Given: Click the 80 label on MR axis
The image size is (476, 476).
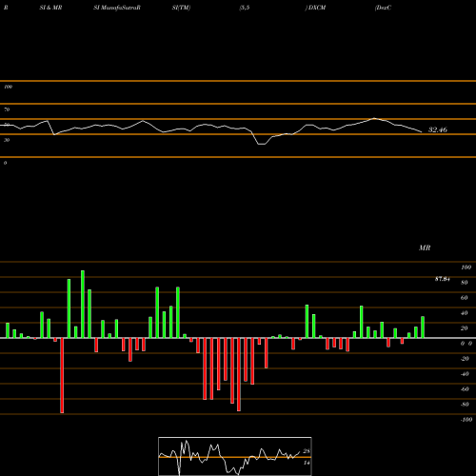Looking at the screenshot, I should click(x=465, y=283).
